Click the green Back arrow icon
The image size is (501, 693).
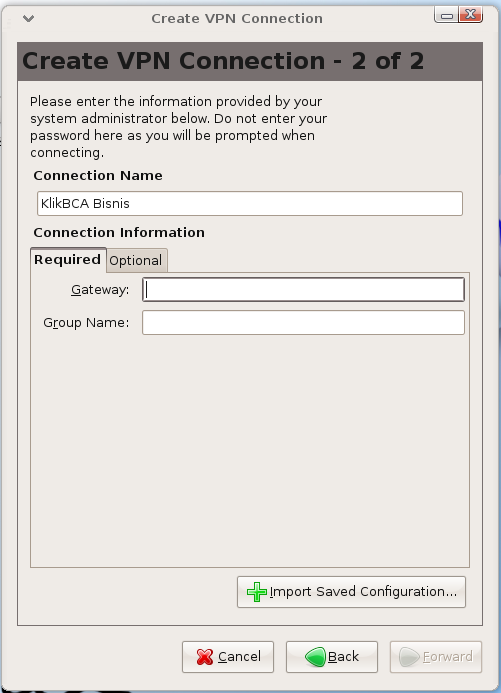pos(315,657)
